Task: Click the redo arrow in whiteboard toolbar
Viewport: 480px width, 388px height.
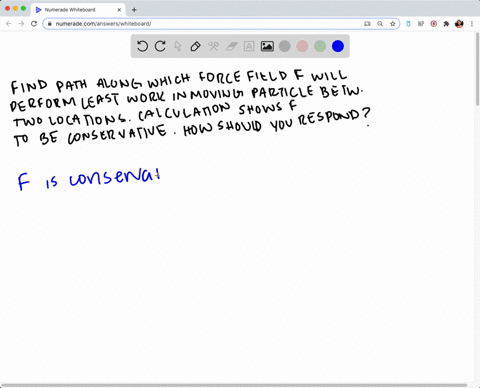Action: click(160, 46)
